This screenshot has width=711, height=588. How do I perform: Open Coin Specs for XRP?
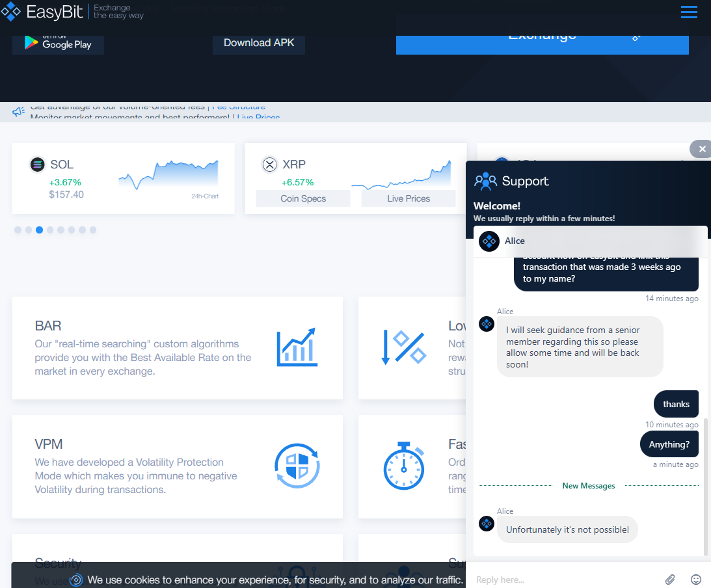point(303,198)
